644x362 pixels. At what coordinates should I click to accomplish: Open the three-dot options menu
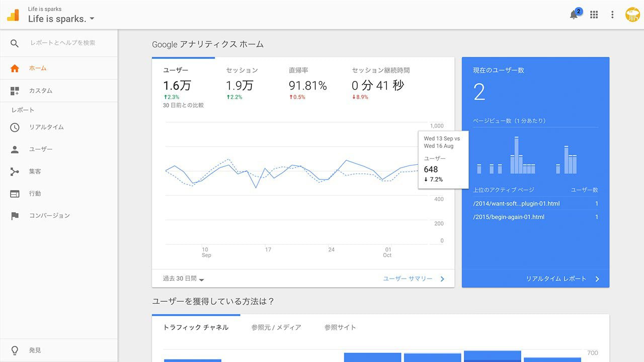(x=612, y=15)
